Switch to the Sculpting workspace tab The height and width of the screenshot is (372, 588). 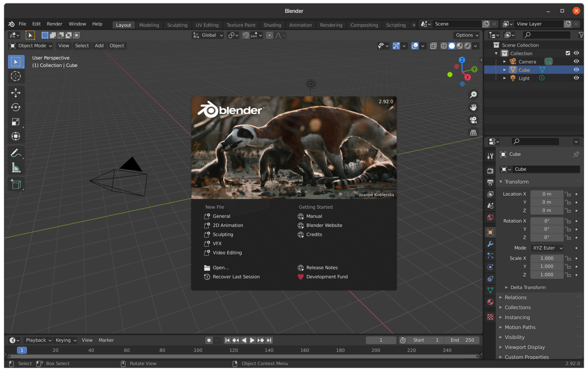coord(177,25)
